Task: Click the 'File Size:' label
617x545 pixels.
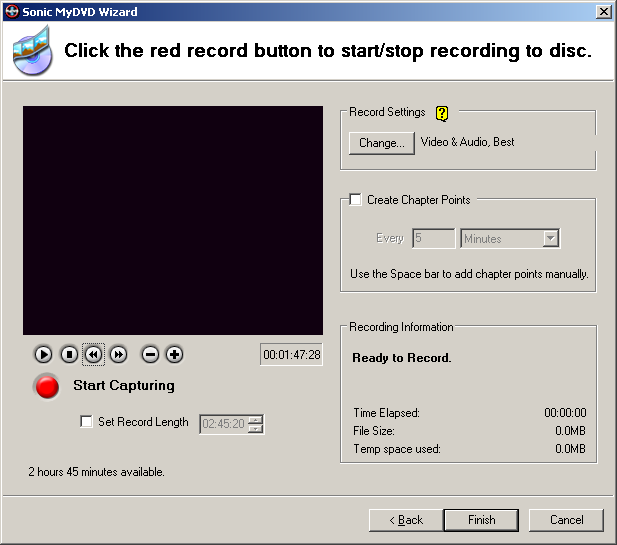Action: 374,431
